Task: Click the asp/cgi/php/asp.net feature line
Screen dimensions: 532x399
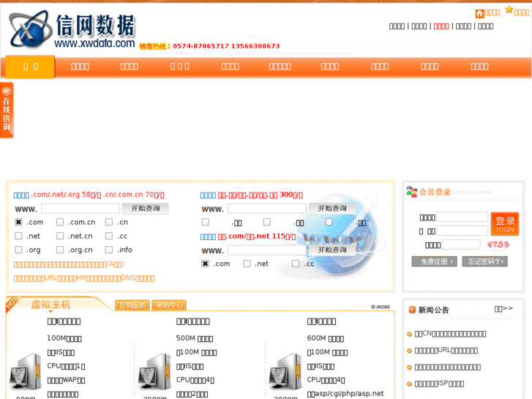Action: (x=345, y=394)
